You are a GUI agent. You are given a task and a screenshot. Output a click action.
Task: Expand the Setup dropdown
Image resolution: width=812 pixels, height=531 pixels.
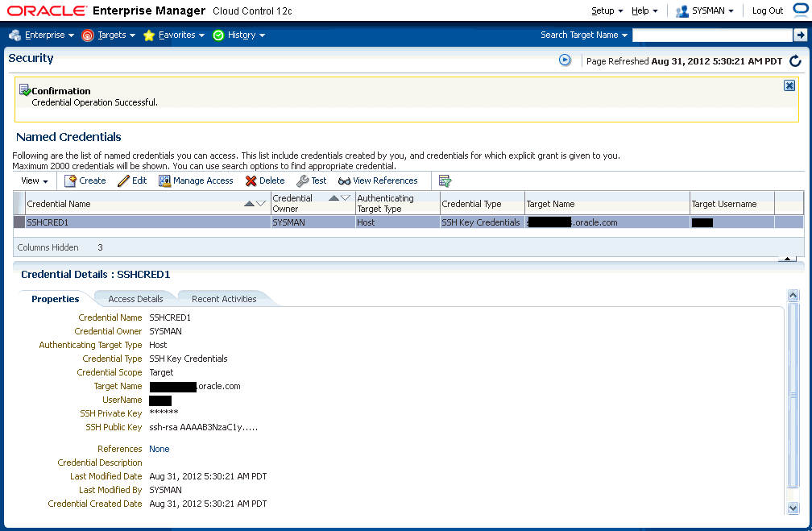pos(607,11)
